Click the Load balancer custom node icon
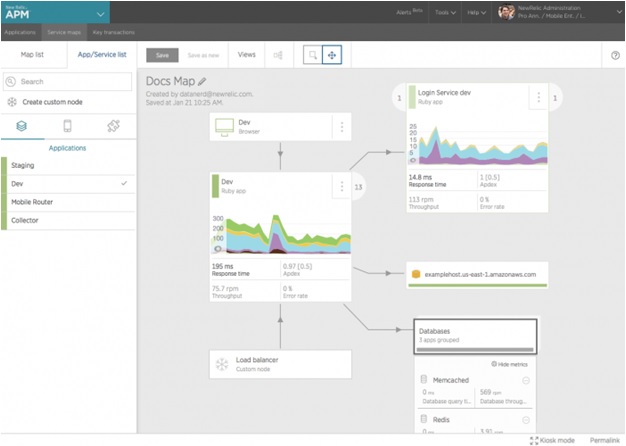The width and height of the screenshot is (626, 446). click(x=222, y=364)
